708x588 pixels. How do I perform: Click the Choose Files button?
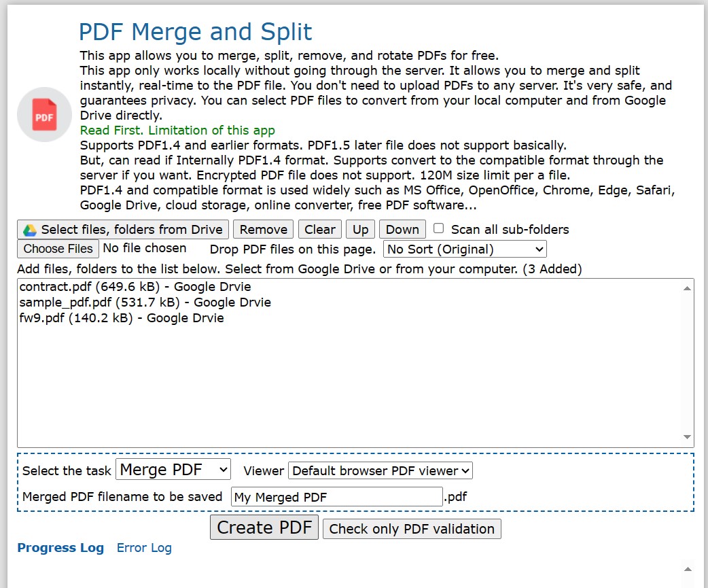click(58, 249)
